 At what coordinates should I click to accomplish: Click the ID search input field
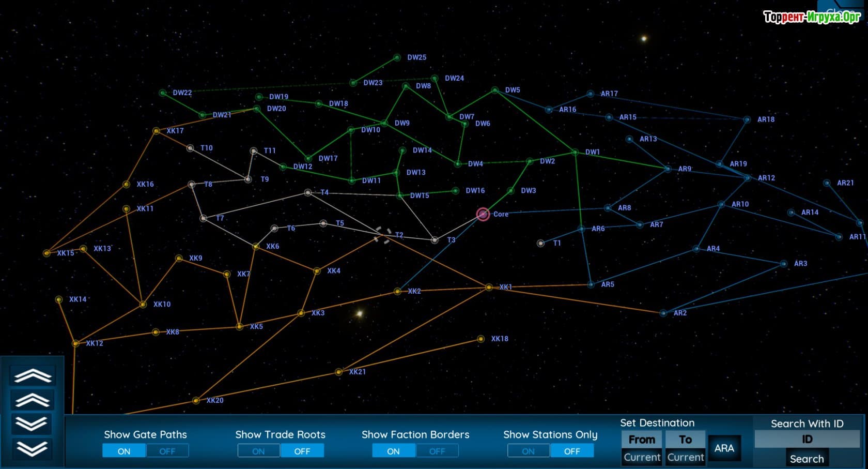point(807,439)
